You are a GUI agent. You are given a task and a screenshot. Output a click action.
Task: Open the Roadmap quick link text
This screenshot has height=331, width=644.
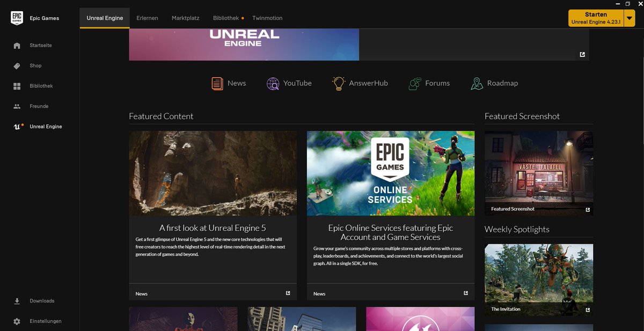(502, 83)
